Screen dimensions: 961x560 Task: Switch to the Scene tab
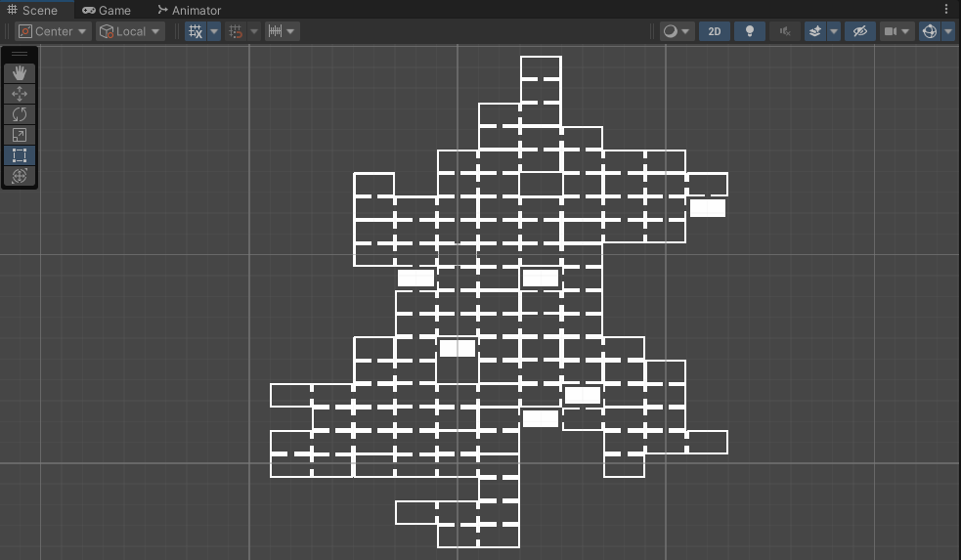point(32,10)
